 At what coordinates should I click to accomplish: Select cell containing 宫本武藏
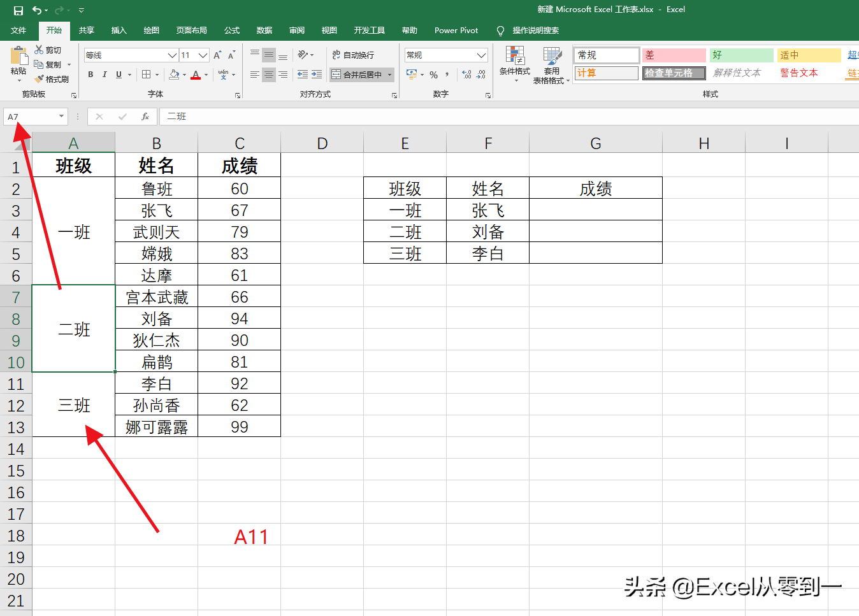click(157, 297)
